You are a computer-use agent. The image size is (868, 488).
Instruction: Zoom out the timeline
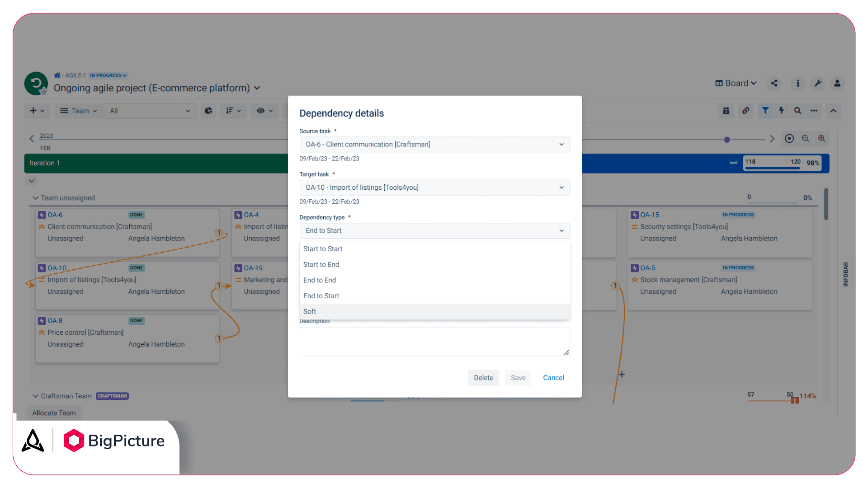pos(806,139)
